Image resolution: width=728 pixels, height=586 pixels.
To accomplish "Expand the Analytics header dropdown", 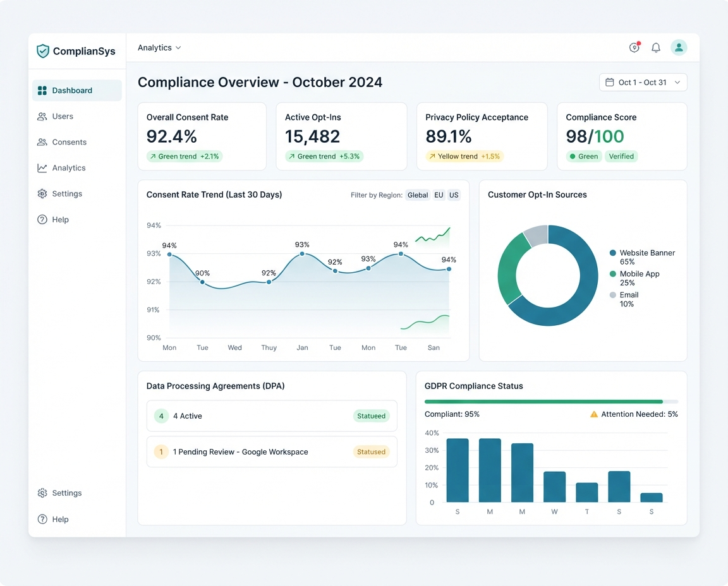I will point(159,48).
